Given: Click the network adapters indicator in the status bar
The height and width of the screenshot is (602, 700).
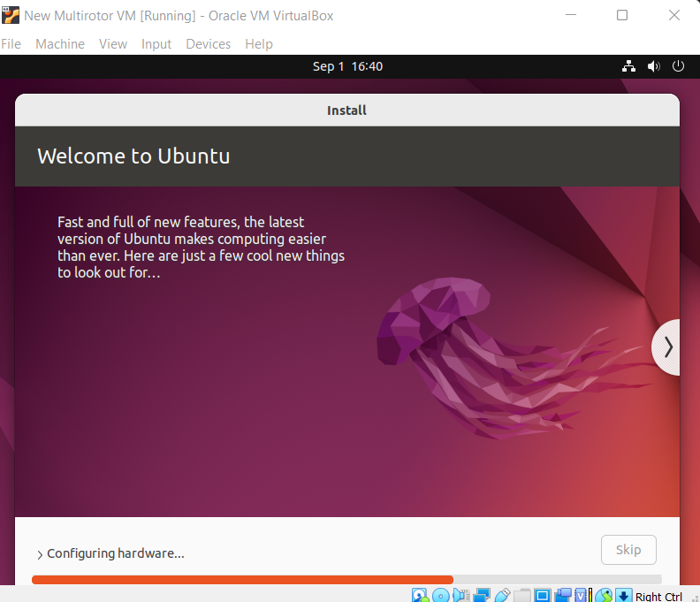Looking at the screenshot, I should click(481, 595).
